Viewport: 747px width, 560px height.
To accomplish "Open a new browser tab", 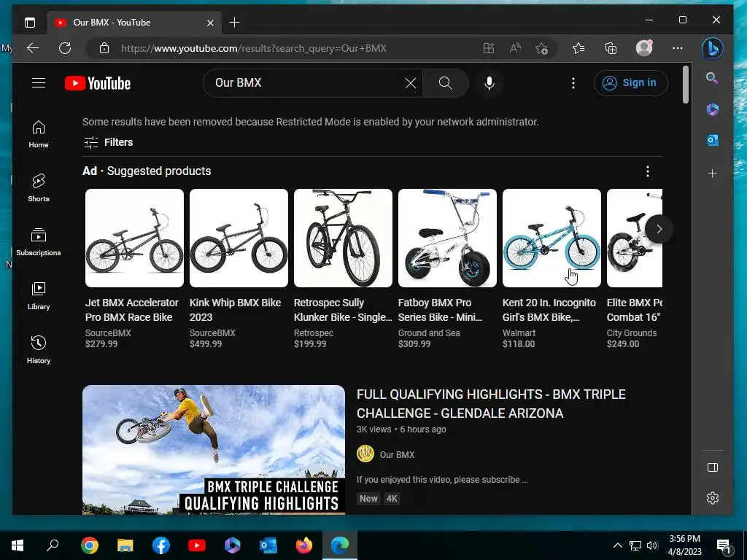I will point(234,23).
